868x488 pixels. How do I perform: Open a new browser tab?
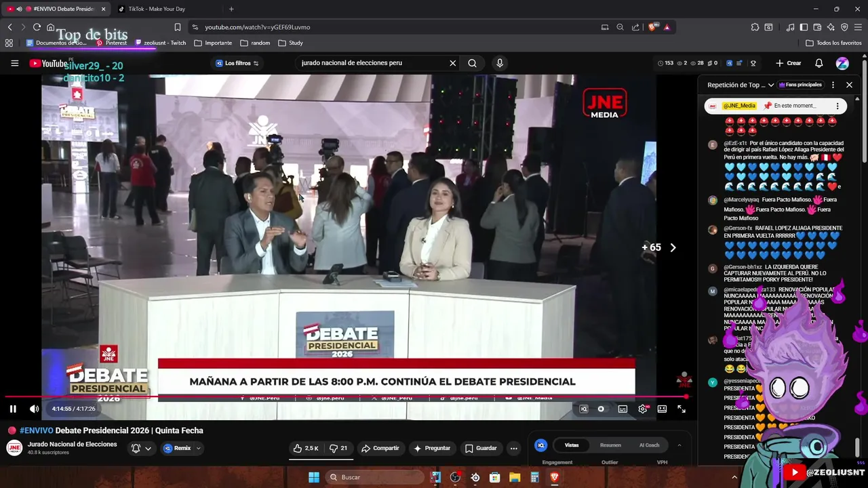coord(231,9)
